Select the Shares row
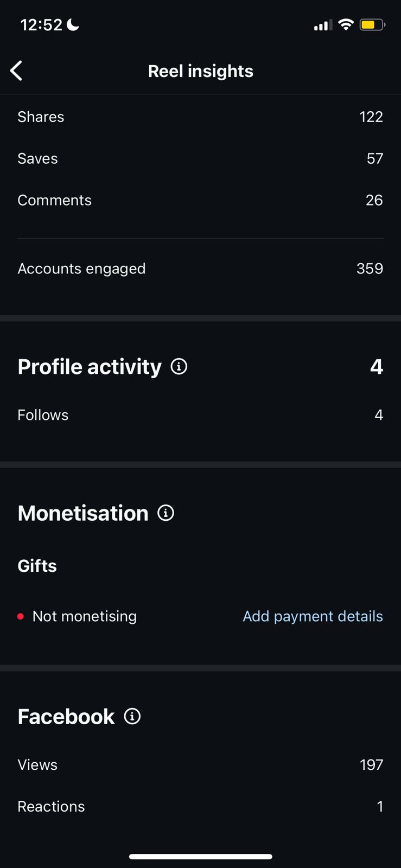Image resolution: width=401 pixels, height=868 pixels. [200, 117]
